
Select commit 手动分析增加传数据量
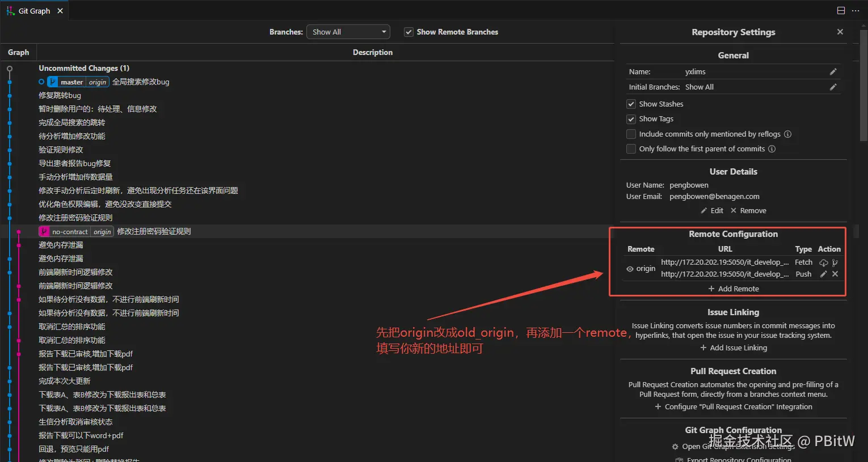(x=75, y=177)
